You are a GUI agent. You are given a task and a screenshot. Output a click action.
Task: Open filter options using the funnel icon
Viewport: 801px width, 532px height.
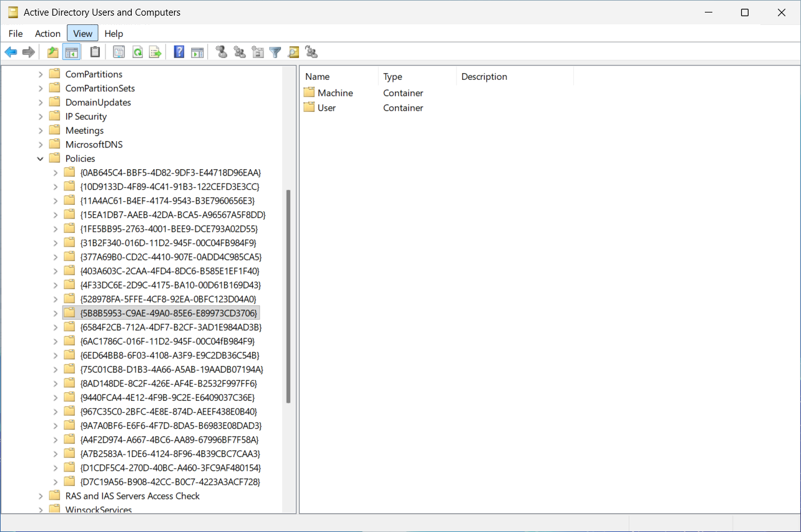275,52
